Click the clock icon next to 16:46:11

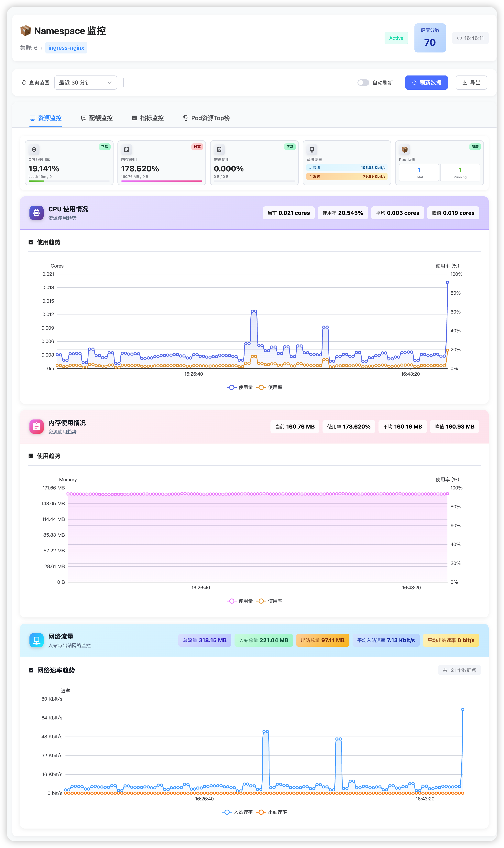coord(459,38)
